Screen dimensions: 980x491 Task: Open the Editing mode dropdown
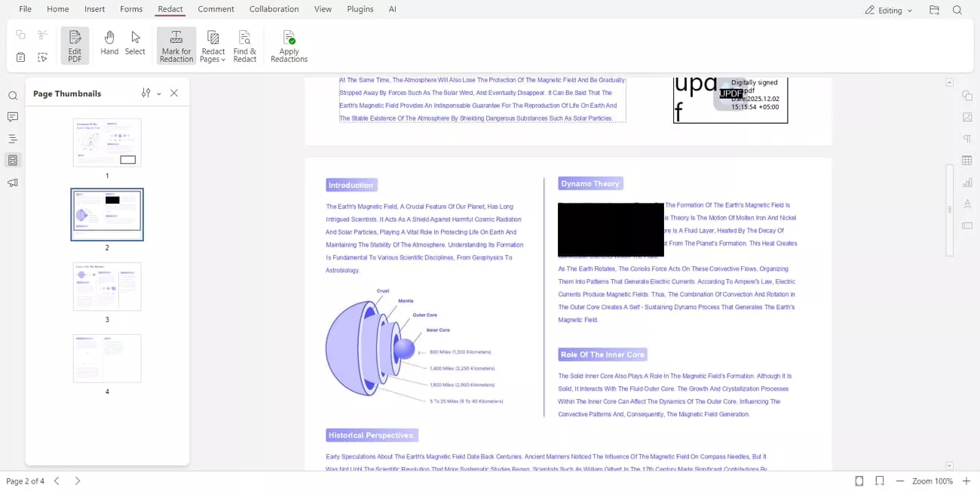(x=888, y=10)
